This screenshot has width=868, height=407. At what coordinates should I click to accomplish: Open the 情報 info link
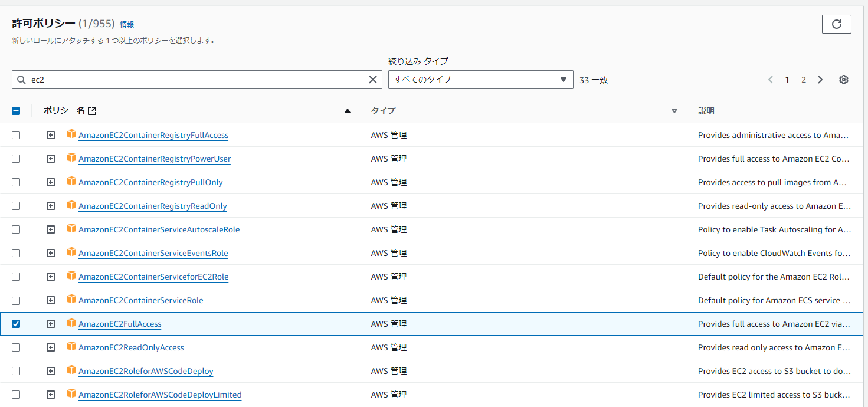(x=127, y=24)
